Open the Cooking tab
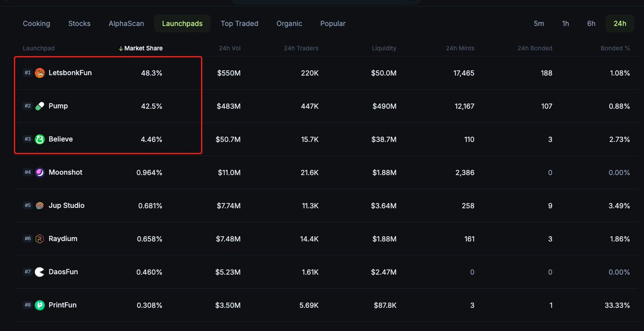The height and width of the screenshot is (331, 644). point(36,24)
